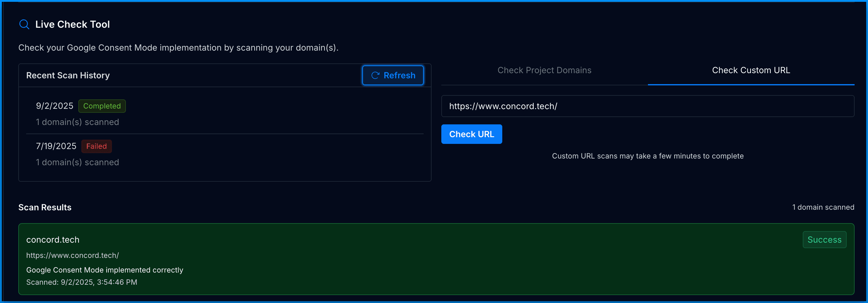Click the concord.tech result title
The image size is (868, 303).
(53, 240)
